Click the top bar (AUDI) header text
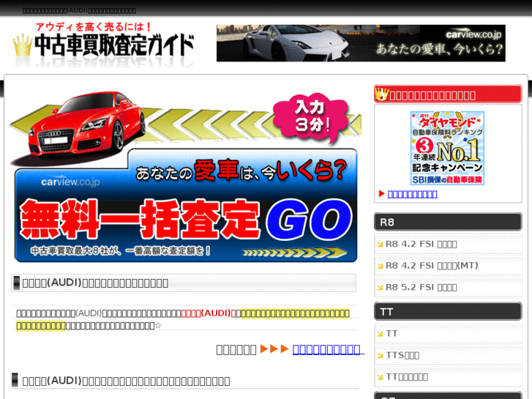532x399 pixels. 79,10
